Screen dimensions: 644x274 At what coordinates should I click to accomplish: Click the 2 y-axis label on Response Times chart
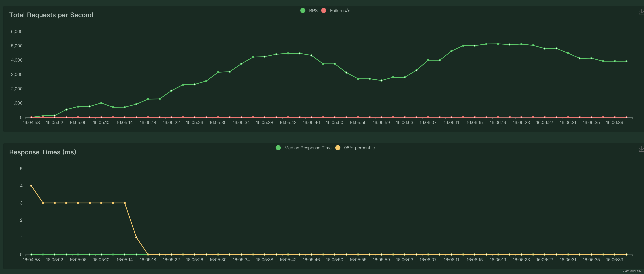coord(21,220)
